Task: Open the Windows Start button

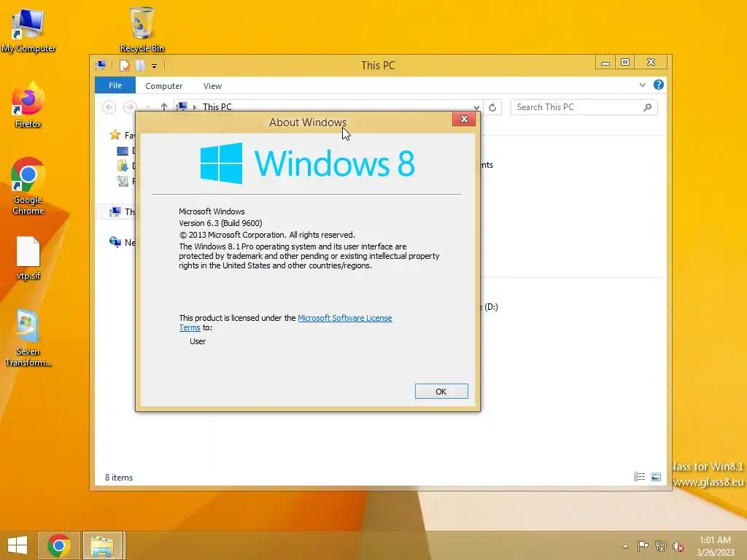Action: tap(18, 545)
